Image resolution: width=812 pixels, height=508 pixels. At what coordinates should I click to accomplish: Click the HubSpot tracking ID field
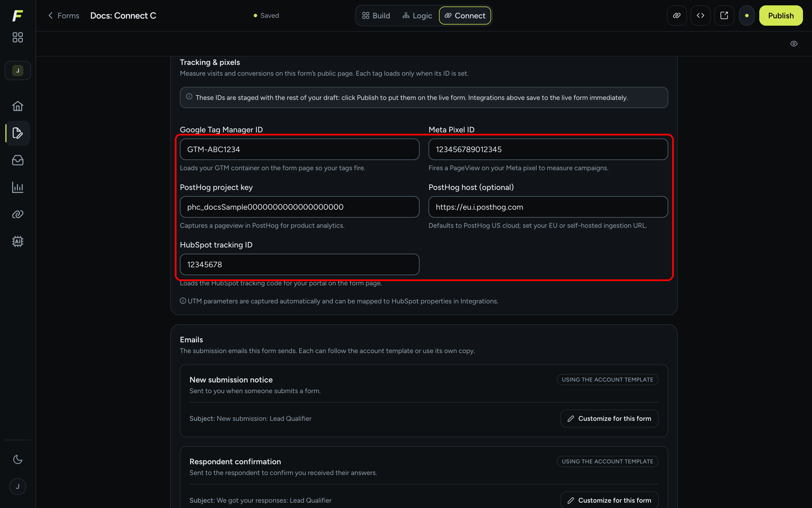(x=299, y=264)
